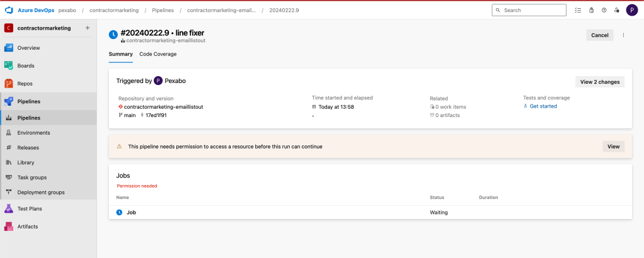Click the Waiting status text

point(439,213)
